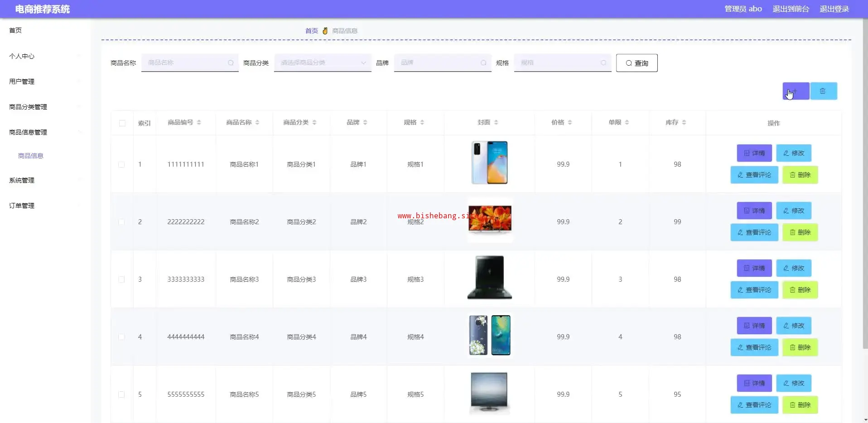The image size is (868, 423).
Task: Click the 查询 search button
Action: pos(637,63)
